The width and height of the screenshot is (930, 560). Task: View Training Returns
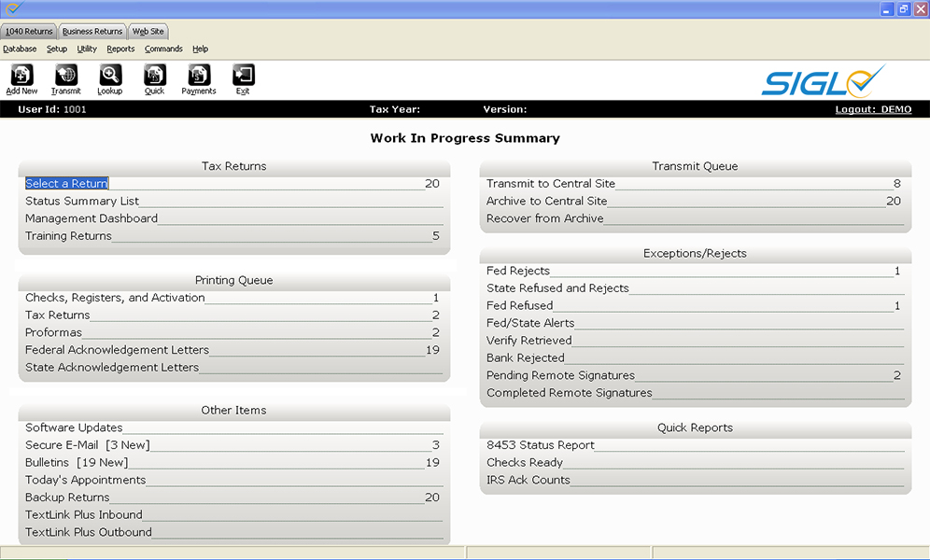(x=68, y=236)
